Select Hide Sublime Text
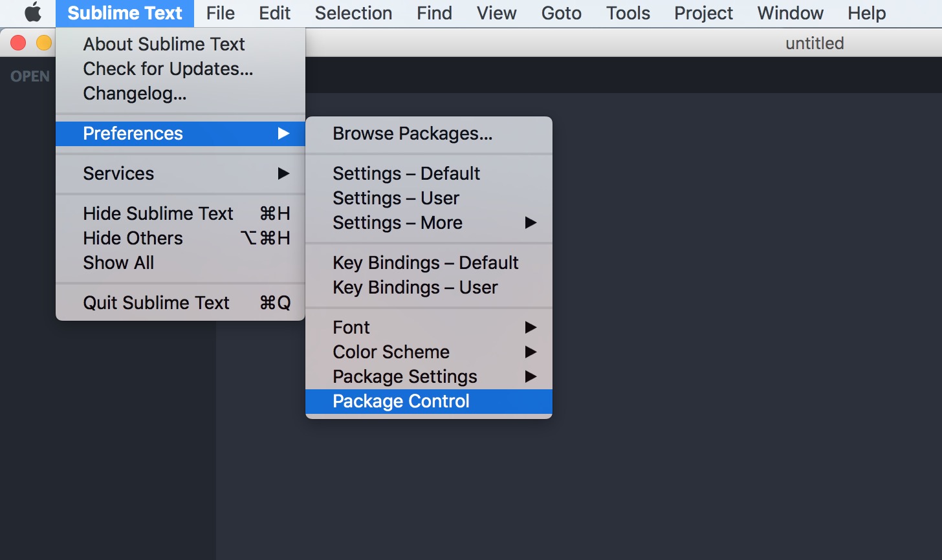This screenshot has width=942, height=560. [x=181, y=213]
